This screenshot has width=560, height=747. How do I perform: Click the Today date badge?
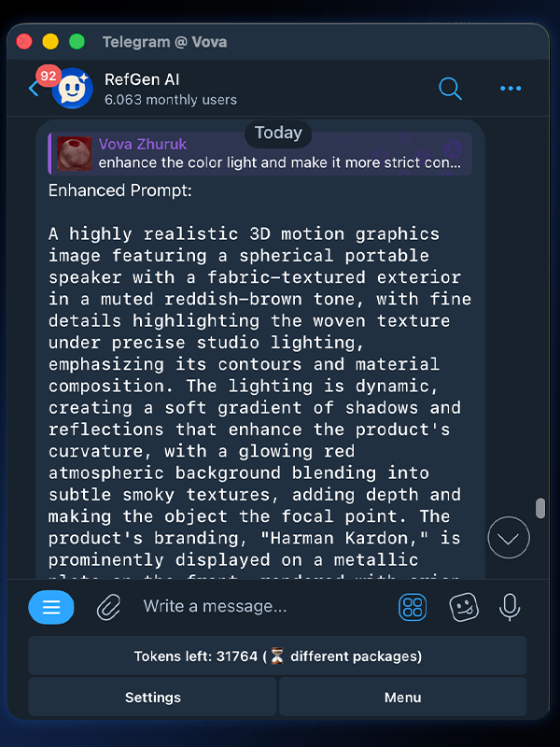click(x=278, y=133)
